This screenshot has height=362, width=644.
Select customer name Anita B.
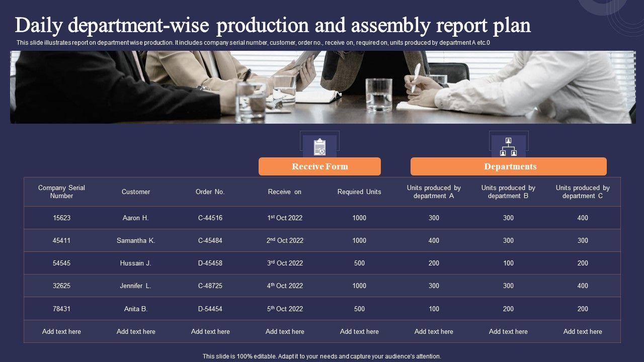136,309
